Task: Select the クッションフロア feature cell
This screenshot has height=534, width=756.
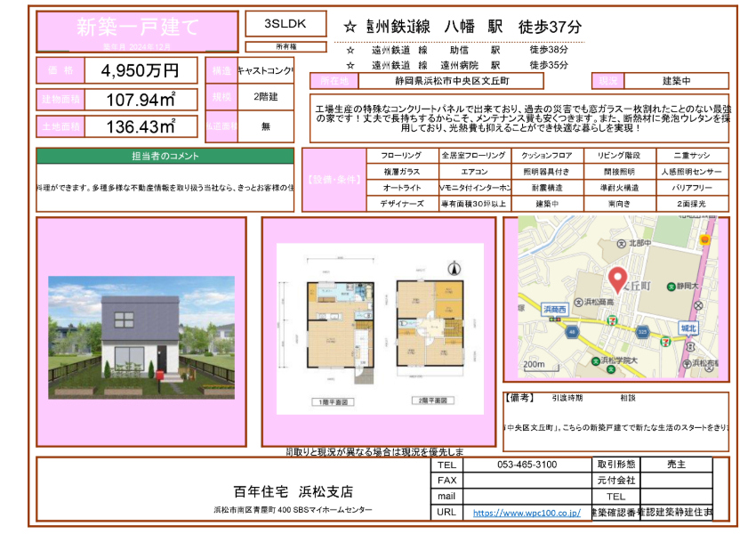Action: (x=547, y=156)
